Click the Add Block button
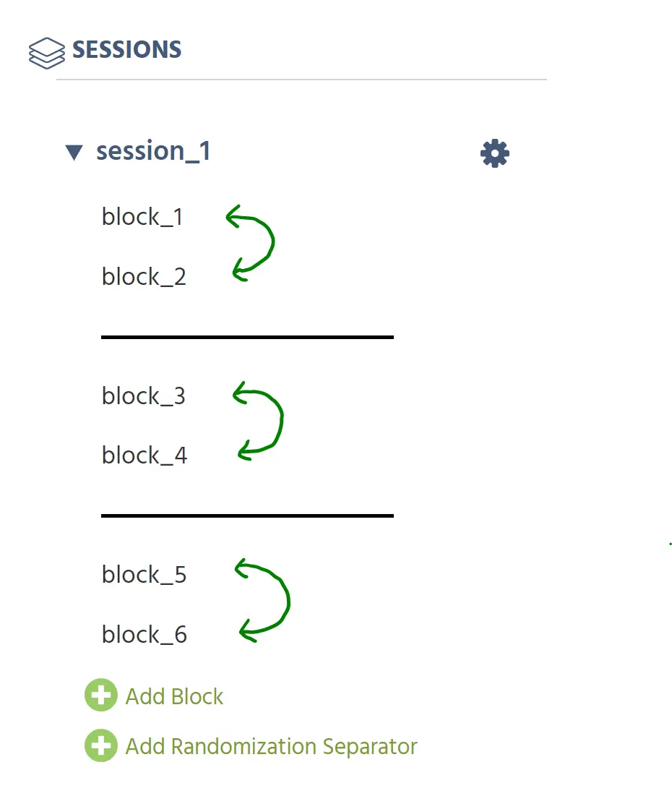Viewport: 672px width, 804px height. point(174,696)
